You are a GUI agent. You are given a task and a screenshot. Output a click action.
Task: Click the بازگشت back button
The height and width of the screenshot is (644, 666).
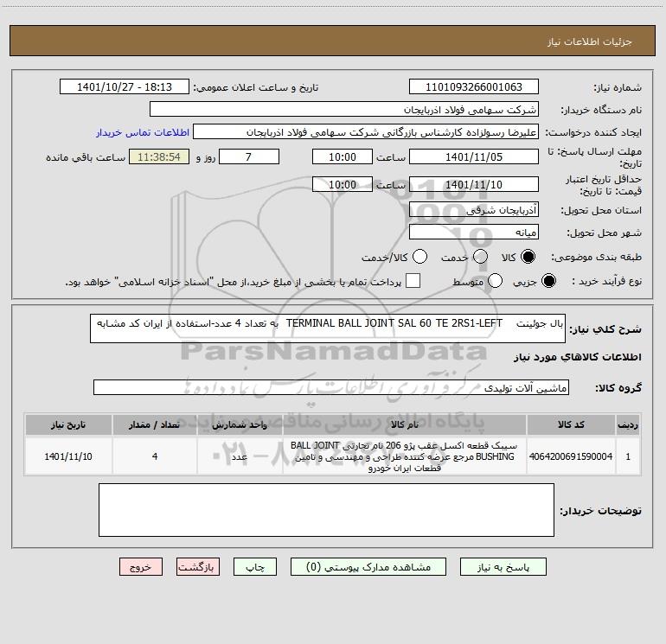[198, 567]
